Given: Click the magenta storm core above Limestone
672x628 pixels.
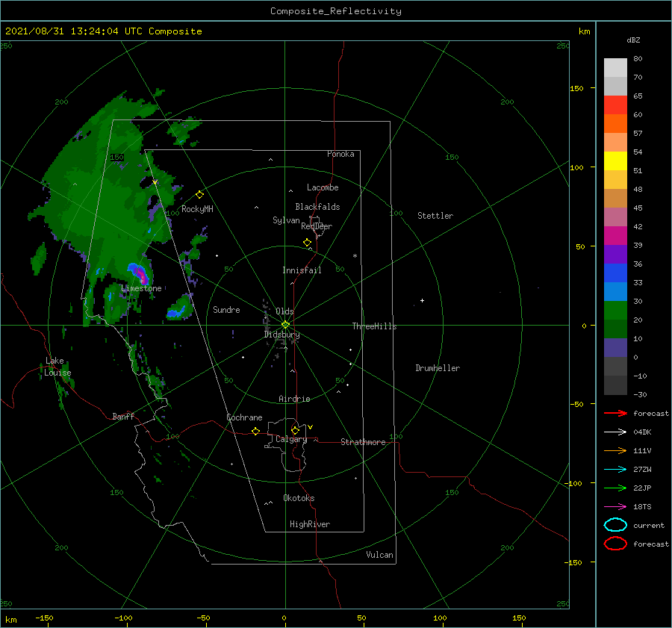Looking at the screenshot, I should 141,274.
